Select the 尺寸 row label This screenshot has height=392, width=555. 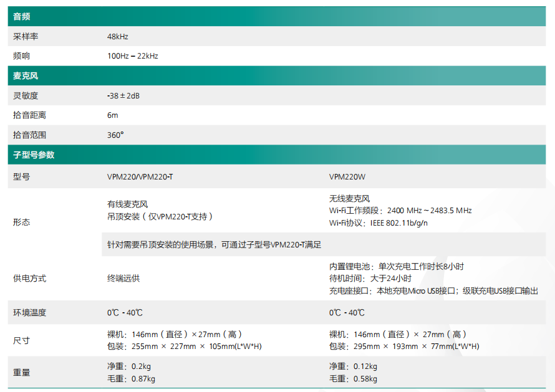click(x=21, y=340)
